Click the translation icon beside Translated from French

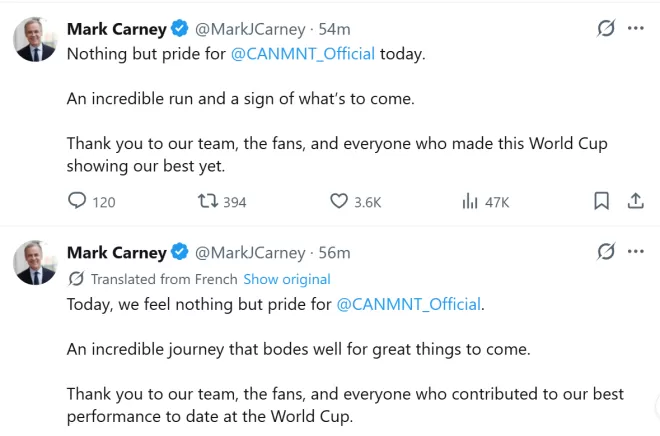pos(76,279)
